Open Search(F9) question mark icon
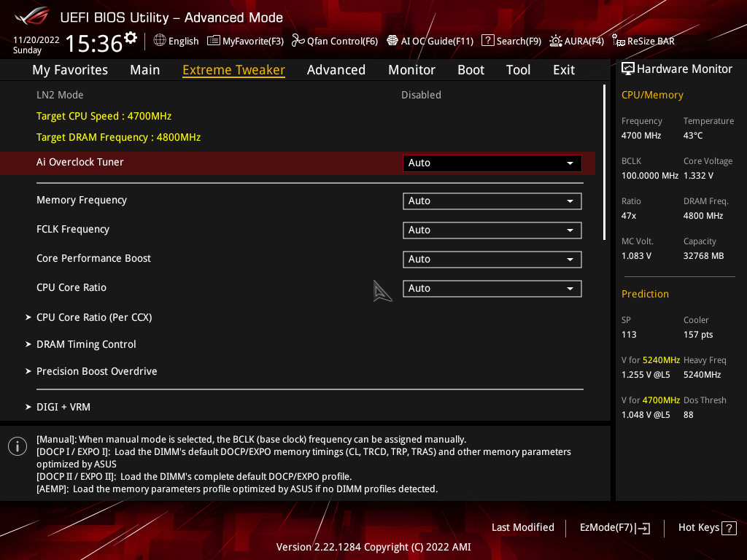 coord(488,41)
